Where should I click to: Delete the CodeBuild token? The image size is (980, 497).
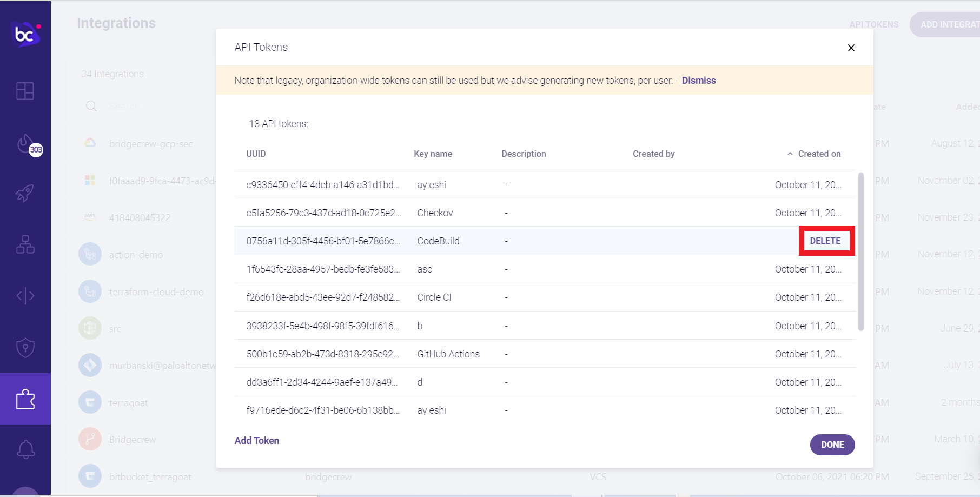click(x=825, y=241)
